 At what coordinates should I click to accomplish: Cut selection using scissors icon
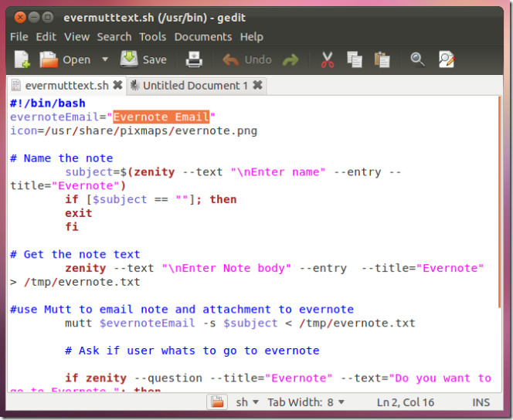327,59
